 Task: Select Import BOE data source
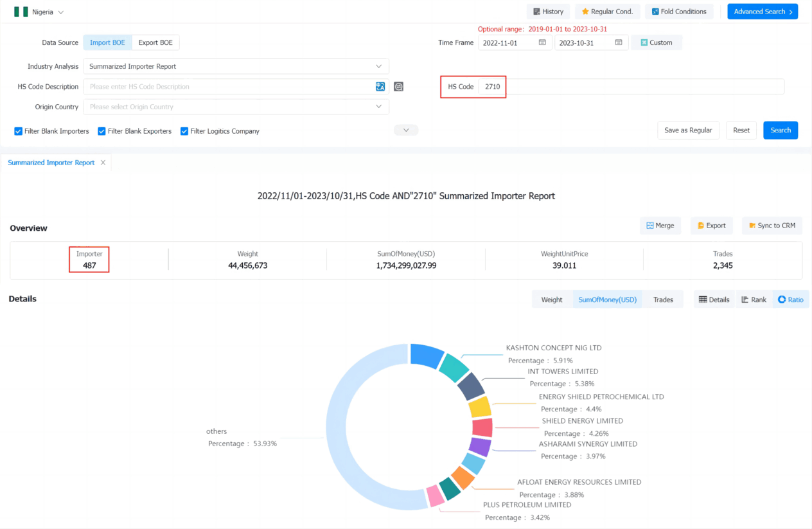coord(107,42)
